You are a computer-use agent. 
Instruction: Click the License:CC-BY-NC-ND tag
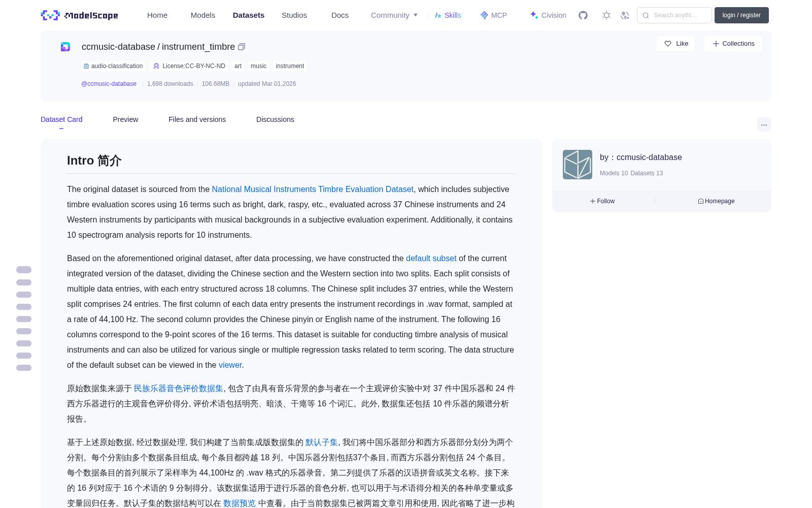tap(189, 66)
